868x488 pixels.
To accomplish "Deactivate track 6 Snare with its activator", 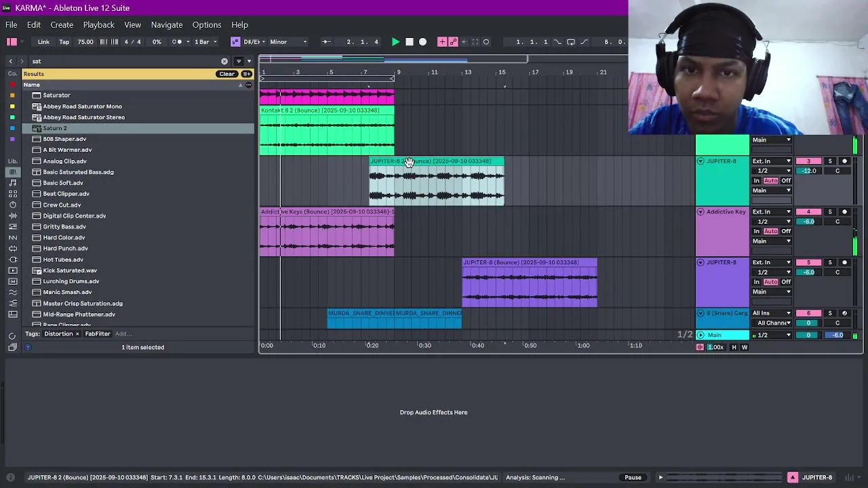I will pos(808,313).
